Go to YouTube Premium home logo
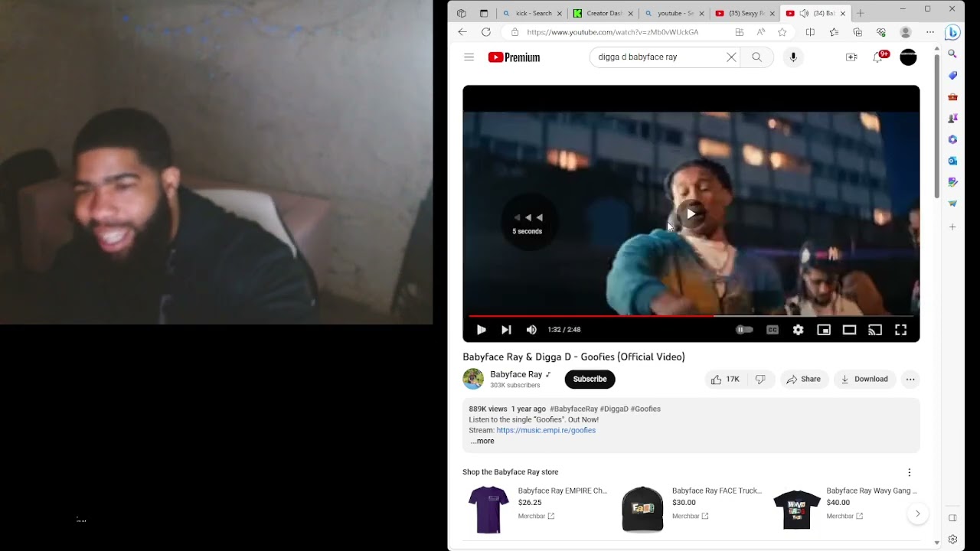The height and width of the screenshot is (551, 980). click(514, 57)
